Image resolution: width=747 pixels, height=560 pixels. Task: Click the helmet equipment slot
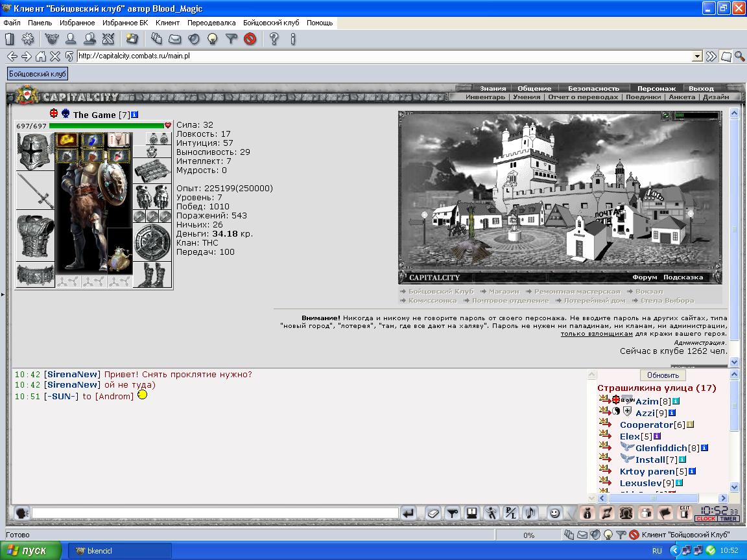34,152
